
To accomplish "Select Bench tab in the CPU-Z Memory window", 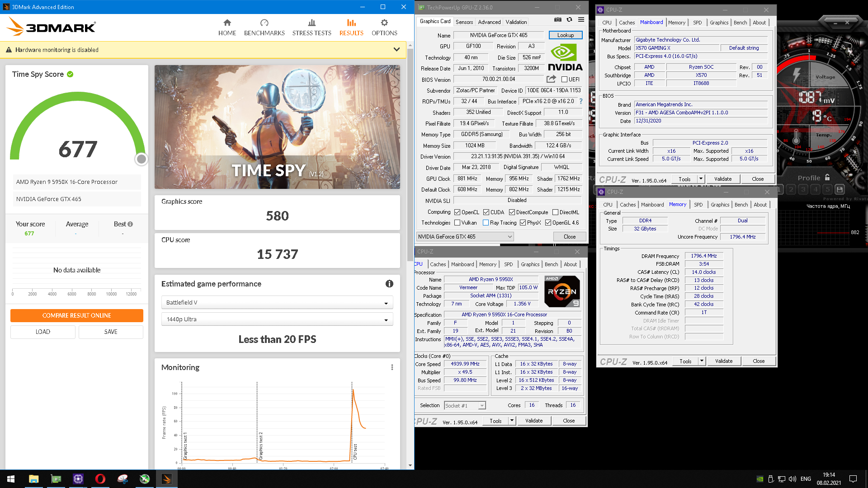I will pos(741,205).
